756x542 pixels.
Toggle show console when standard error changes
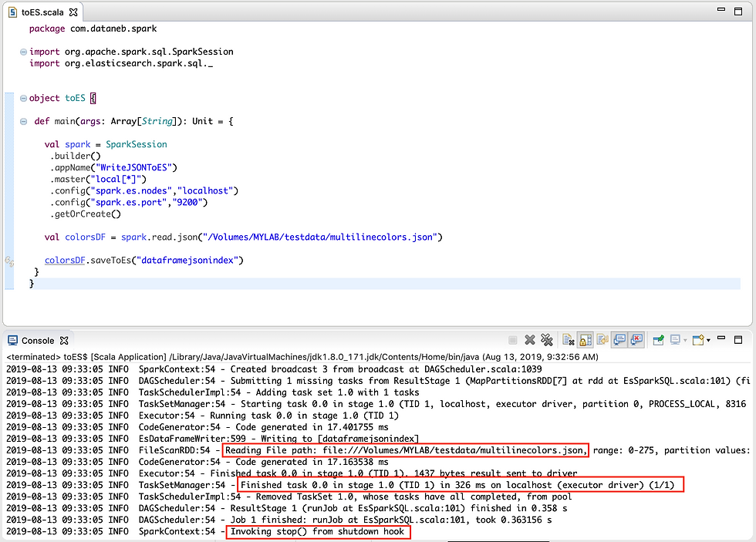(637, 340)
